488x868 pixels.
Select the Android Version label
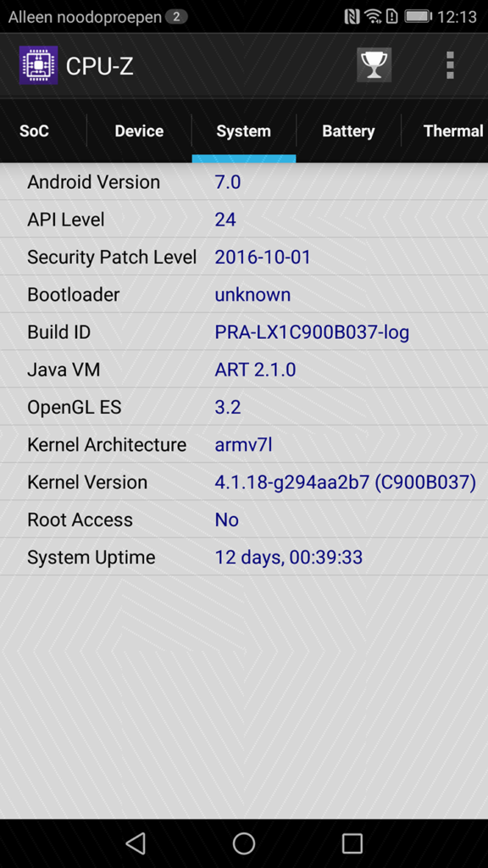click(x=93, y=182)
